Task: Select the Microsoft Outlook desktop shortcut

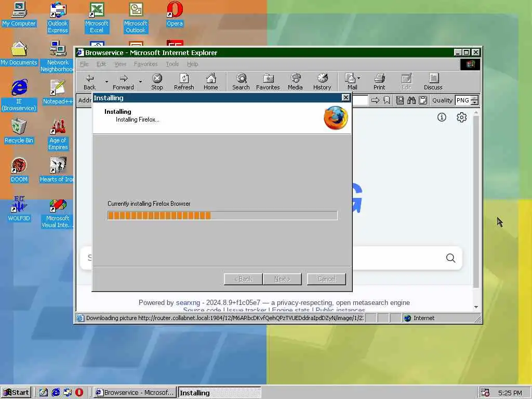Action: click(136, 18)
